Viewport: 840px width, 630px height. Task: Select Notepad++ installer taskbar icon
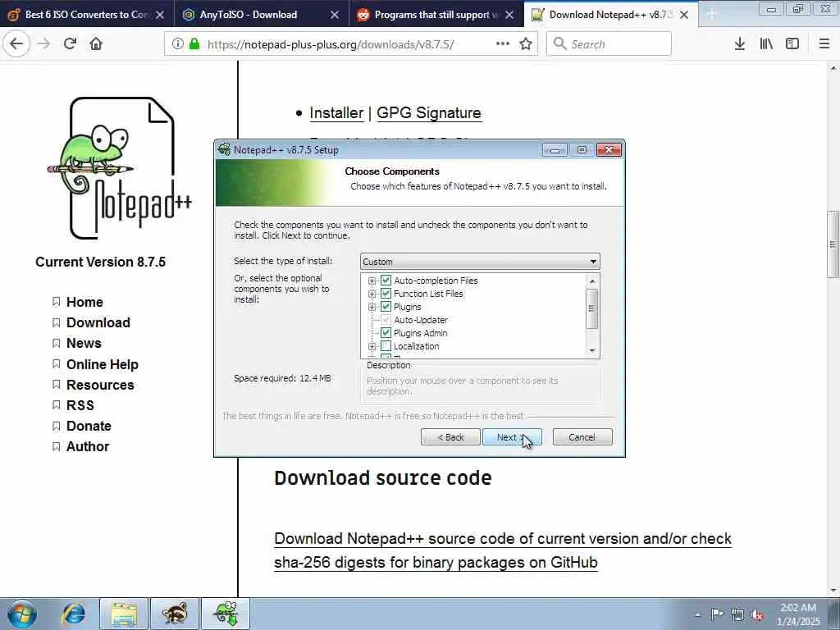pyautogui.click(x=226, y=614)
